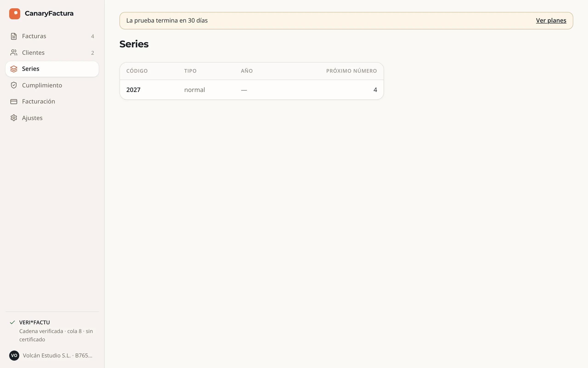Click the VERI*FACTU status label
This screenshot has width=588, height=368.
coord(34,322)
